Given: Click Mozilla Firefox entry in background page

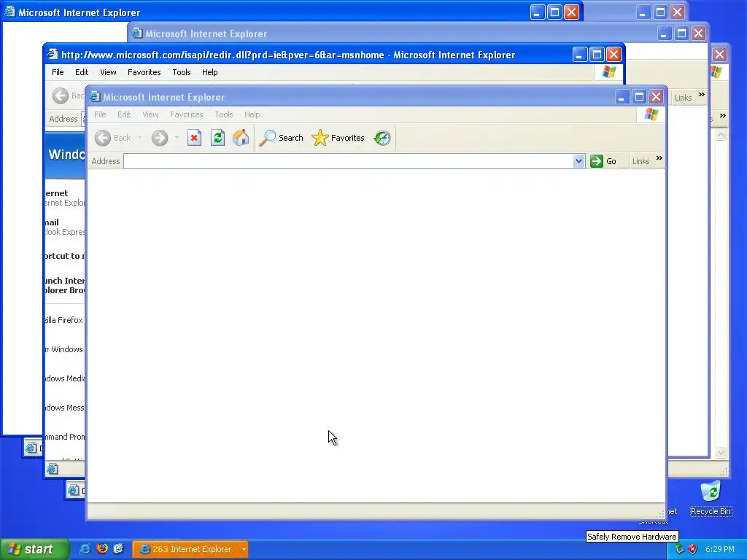Looking at the screenshot, I should pos(64,321).
